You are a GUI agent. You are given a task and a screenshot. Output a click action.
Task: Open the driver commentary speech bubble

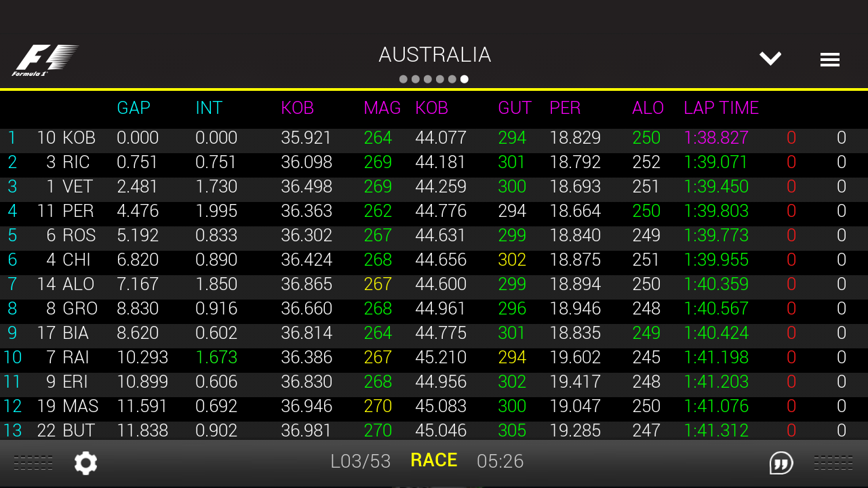point(781,463)
